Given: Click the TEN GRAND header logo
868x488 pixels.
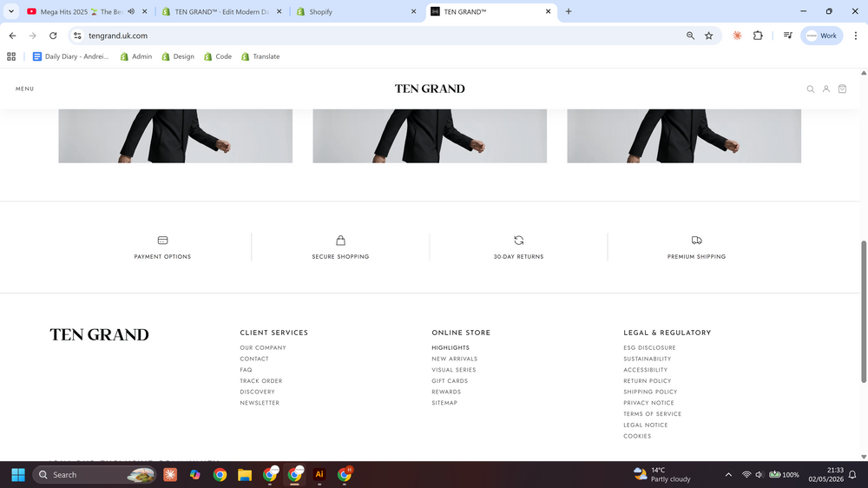Looking at the screenshot, I should (x=430, y=89).
